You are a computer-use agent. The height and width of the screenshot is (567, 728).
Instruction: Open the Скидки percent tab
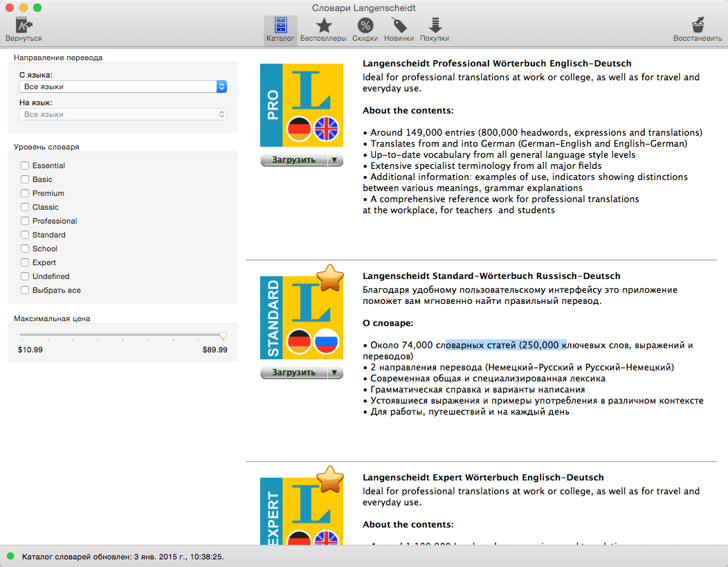[365, 30]
